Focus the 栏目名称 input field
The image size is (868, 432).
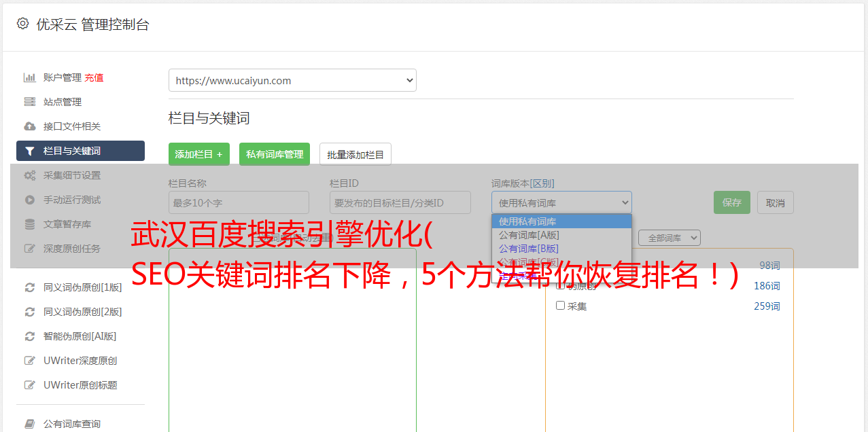point(239,202)
